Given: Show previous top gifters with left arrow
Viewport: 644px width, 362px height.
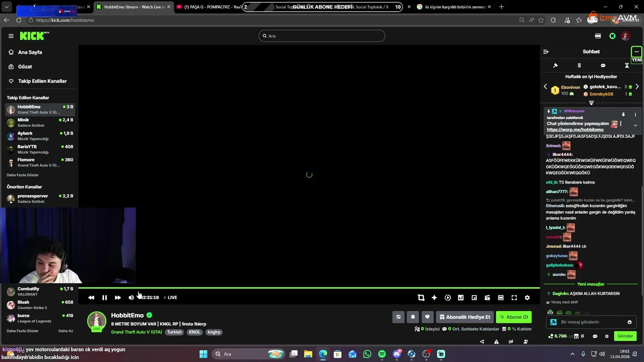Looking at the screenshot, I should point(545,87).
